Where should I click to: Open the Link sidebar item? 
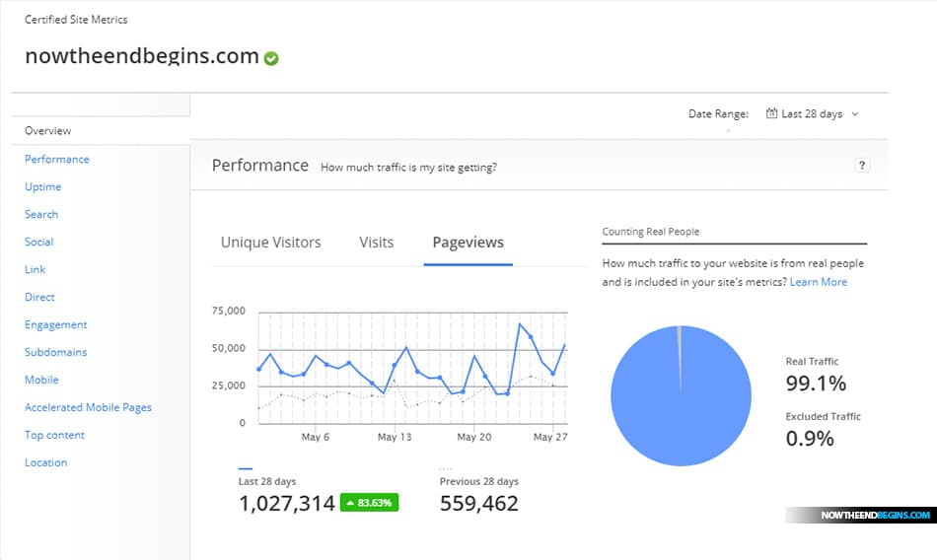35,269
